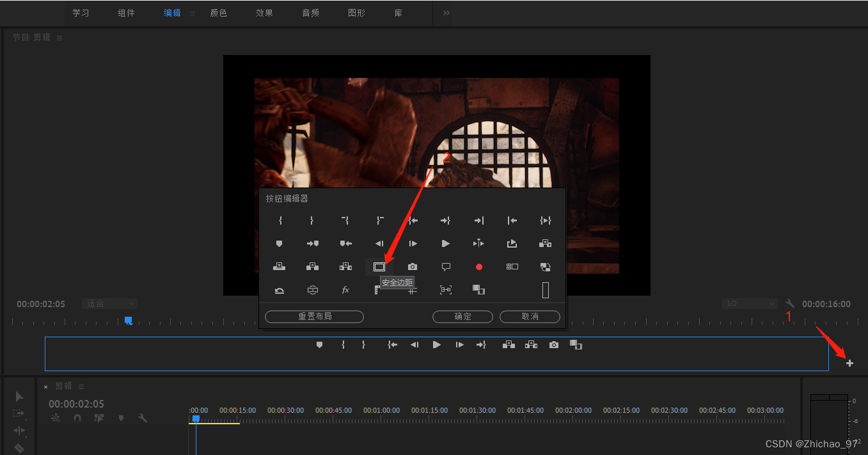Toggle the red multi-camera record button
The image size is (868, 455).
tap(479, 266)
